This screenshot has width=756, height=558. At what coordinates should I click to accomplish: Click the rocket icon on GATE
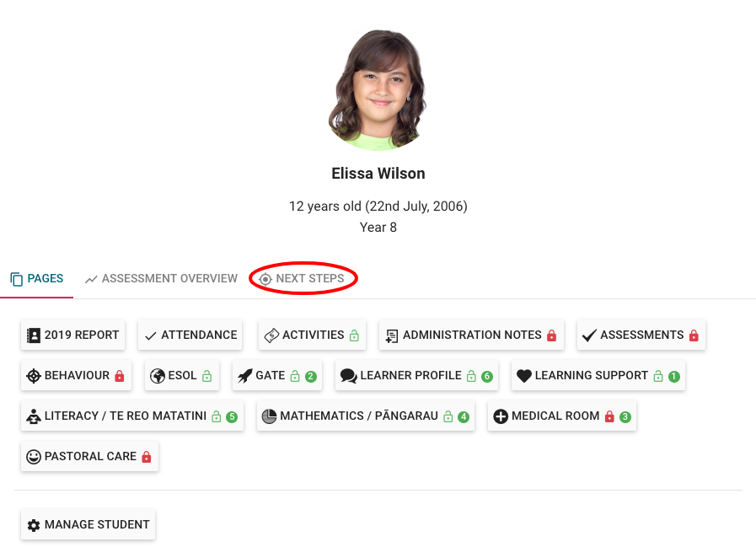pyautogui.click(x=245, y=376)
